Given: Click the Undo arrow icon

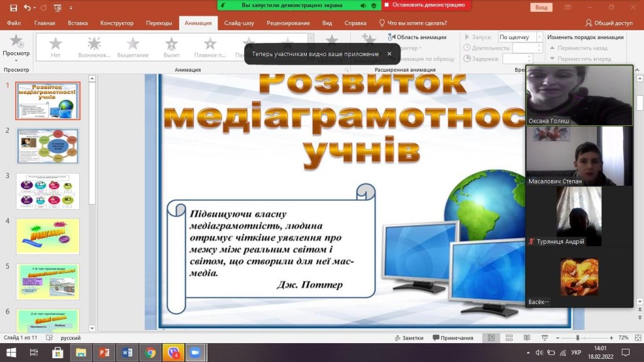Looking at the screenshot, I should (27, 8).
